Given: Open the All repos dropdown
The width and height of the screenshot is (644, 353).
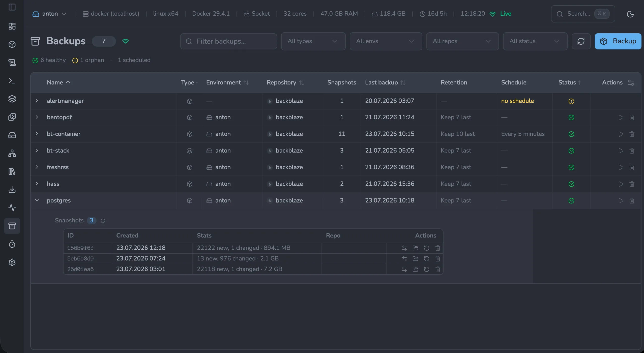Looking at the screenshot, I should 462,41.
